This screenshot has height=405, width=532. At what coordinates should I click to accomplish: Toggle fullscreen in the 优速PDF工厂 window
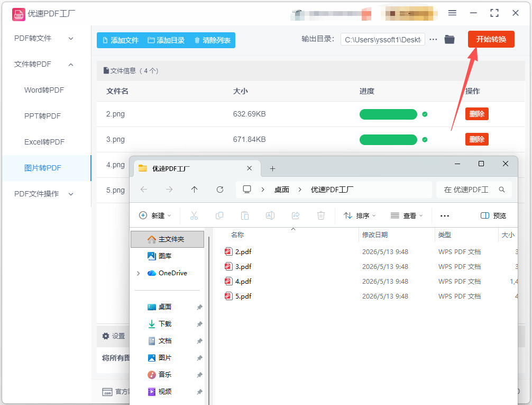(494, 13)
